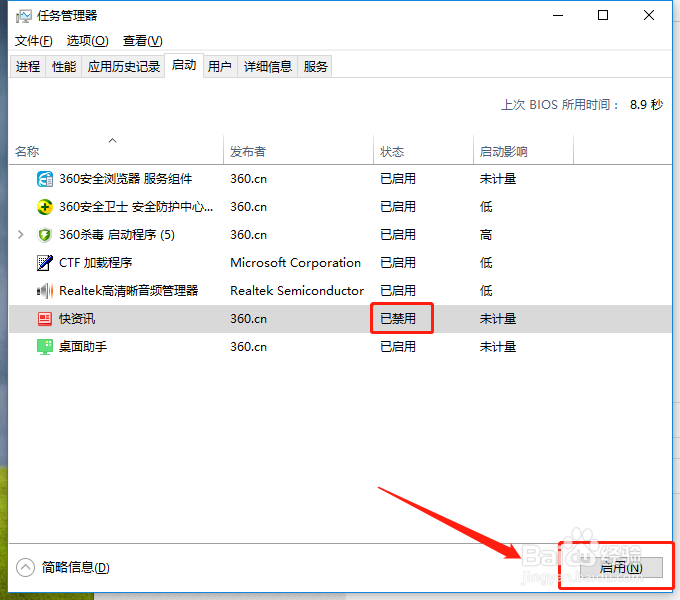Click the Realtek Semiconductor publisher cell
680x600 pixels.
click(x=297, y=290)
